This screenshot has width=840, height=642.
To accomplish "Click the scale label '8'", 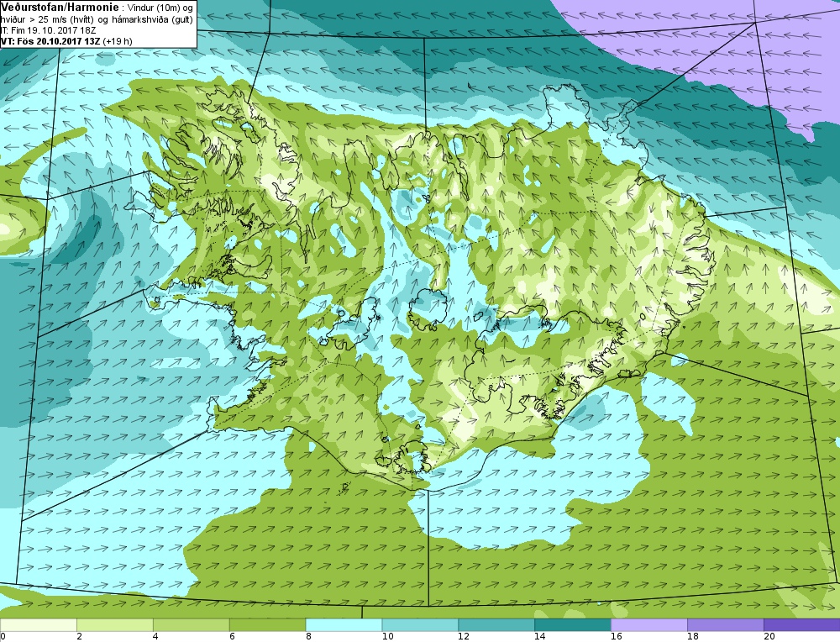I will pyautogui.click(x=308, y=637).
